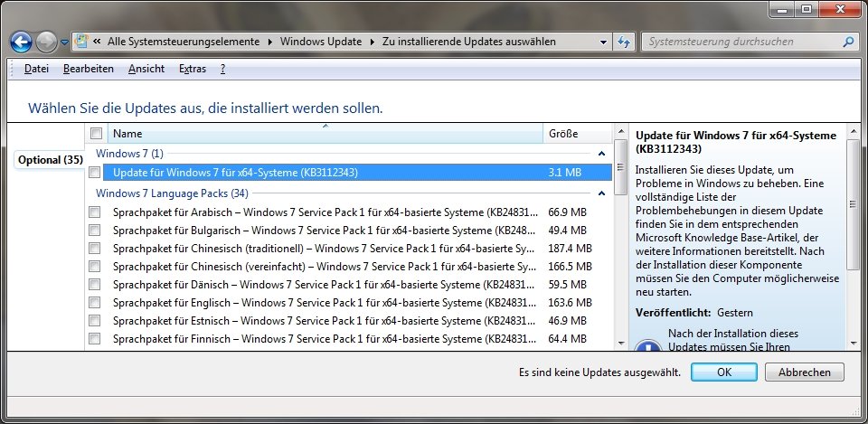The width and height of the screenshot is (868, 424).
Task: Click the double chevron in the address bar
Action: click(97, 42)
